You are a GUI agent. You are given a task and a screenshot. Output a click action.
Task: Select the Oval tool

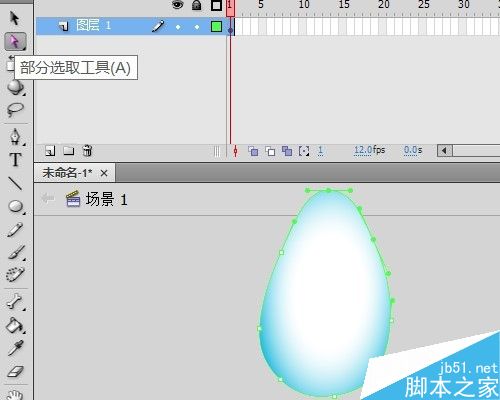point(15,206)
